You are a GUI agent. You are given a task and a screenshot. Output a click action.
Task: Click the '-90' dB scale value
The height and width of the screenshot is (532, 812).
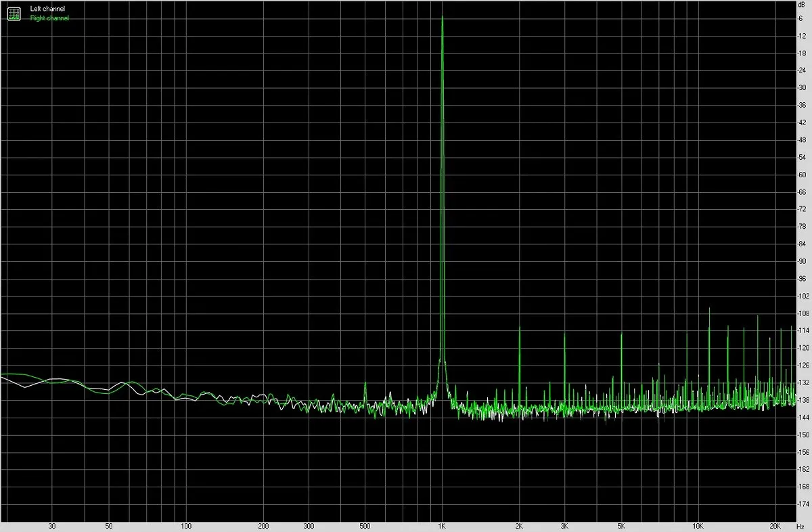(x=803, y=261)
